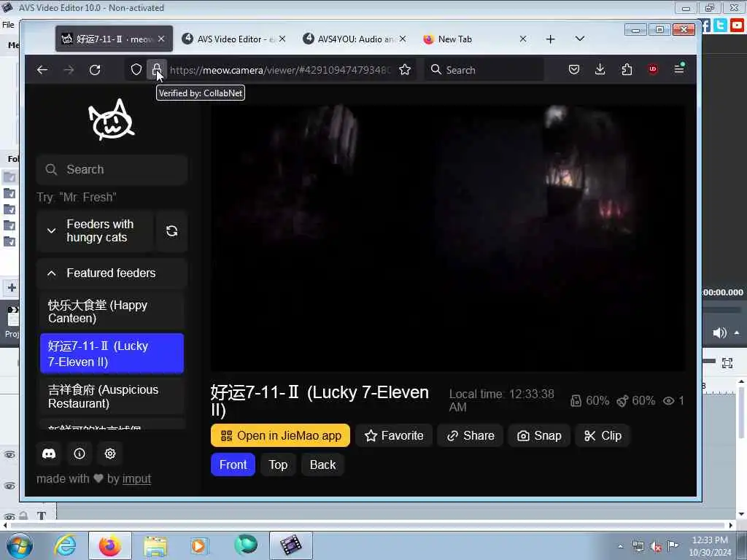Bookmark this page with the star icon
This screenshot has width=747, height=560.
coord(405,70)
